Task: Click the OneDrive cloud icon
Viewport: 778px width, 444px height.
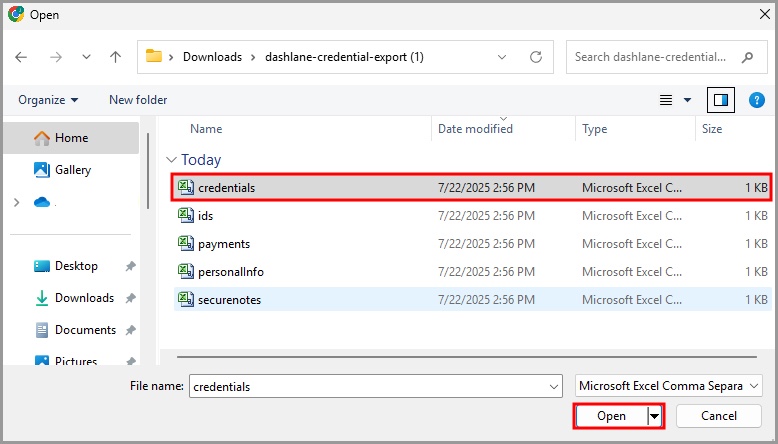Action: point(42,202)
